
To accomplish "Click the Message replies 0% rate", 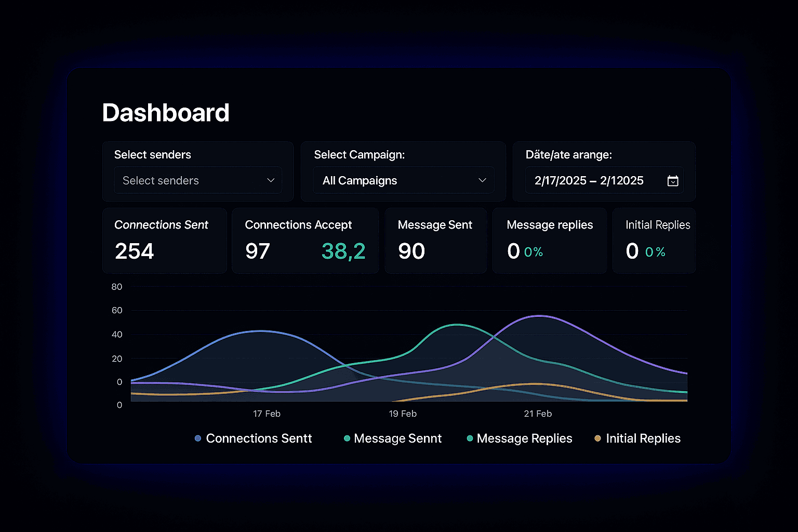I will [534, 252].
